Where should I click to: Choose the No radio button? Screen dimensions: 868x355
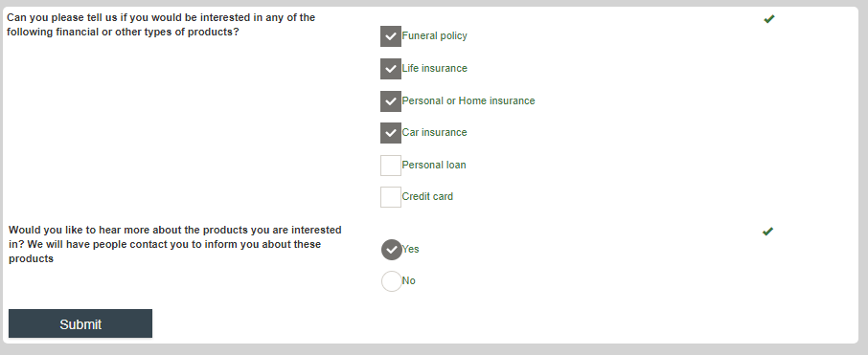tap(392, 281)
